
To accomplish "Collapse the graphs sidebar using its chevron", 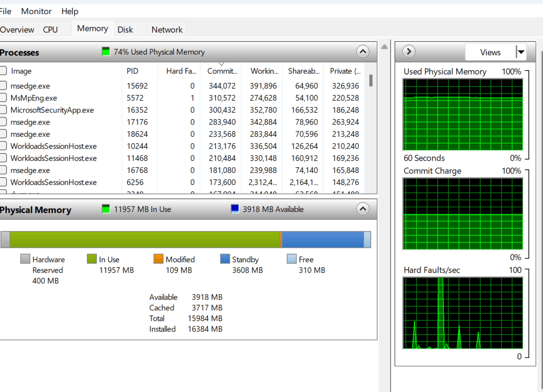I will tap(407, 52).
